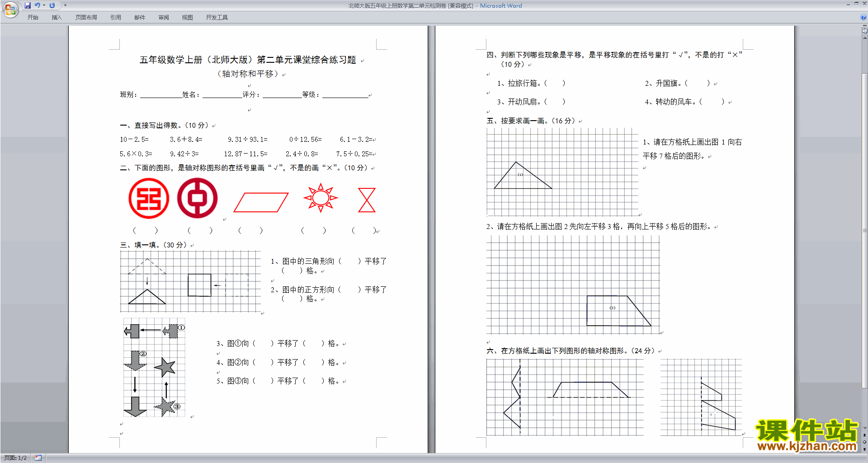Select the grid with triangle figure (1)
Viewport: 868px width, 463px height.
point(562,172)
